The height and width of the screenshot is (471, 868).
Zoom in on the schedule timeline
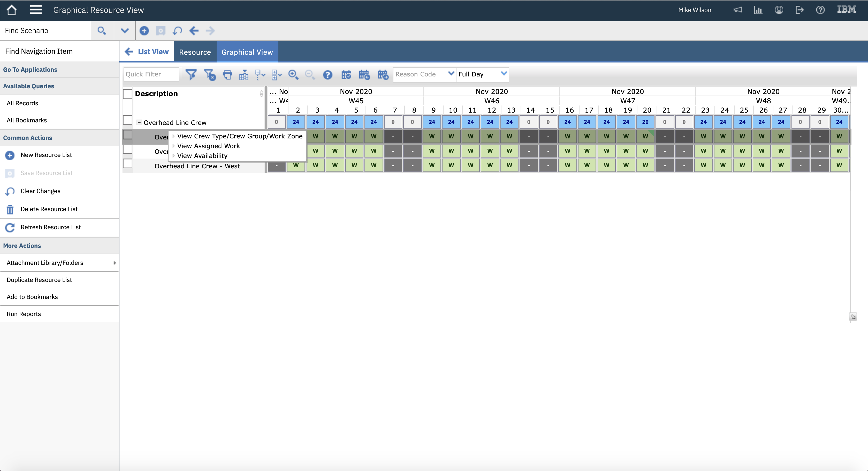coord(293,74)
